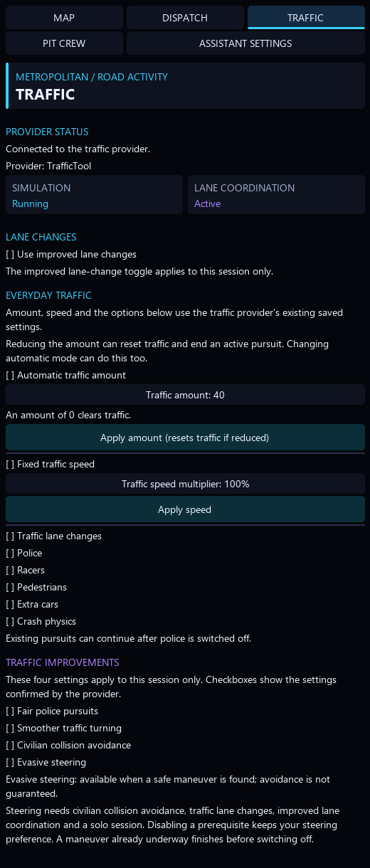
Task: Enable the Extra cars checkbox
Action: [x=32, y=604]
